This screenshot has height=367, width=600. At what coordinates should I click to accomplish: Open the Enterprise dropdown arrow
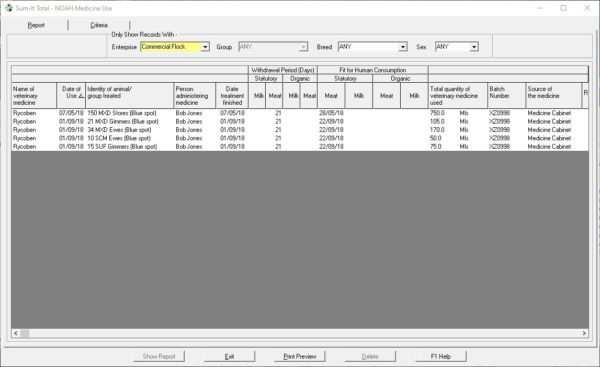(205, 47)
